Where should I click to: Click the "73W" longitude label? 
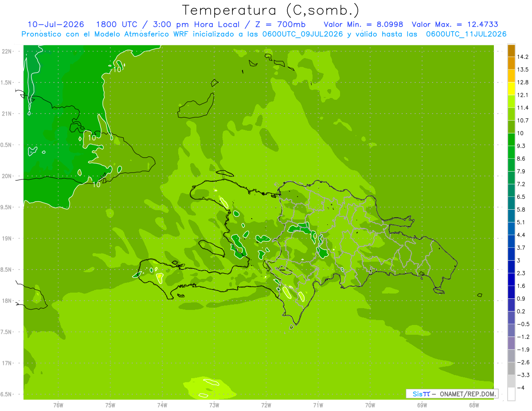[214, 405]
